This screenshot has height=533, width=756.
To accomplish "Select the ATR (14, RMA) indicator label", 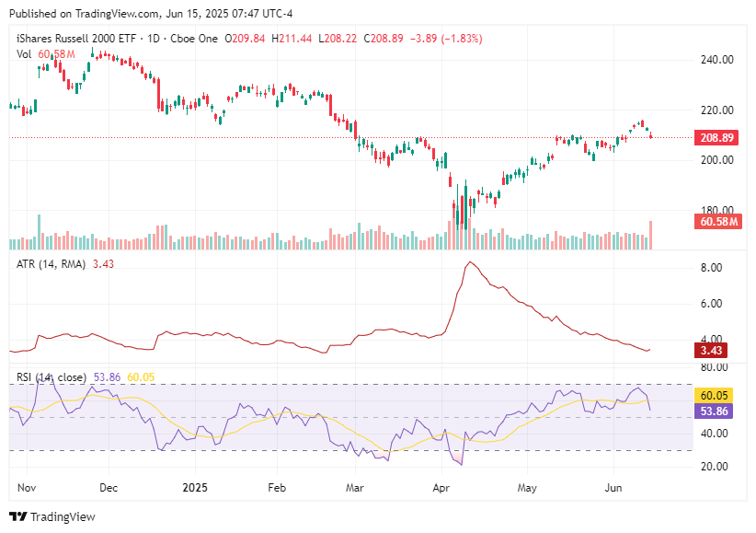I will point(51,264).
